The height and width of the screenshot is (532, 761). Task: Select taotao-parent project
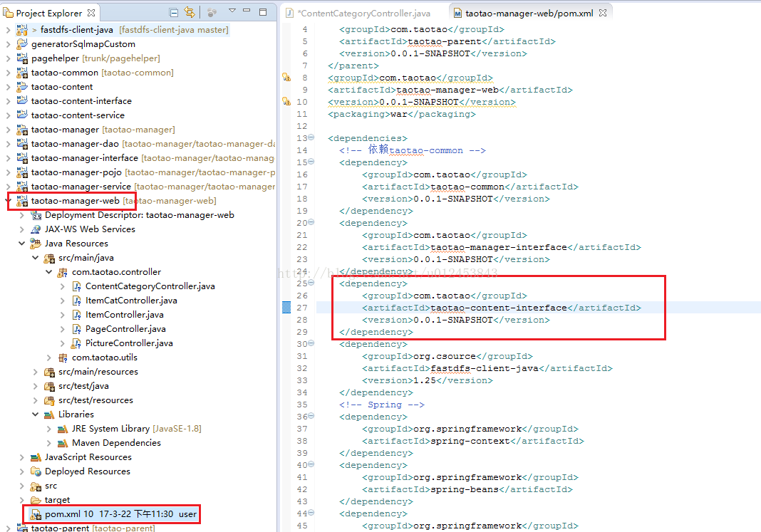click(x=60, y=528)
